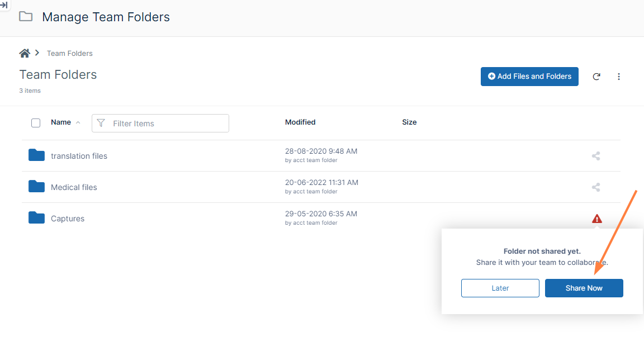Click the blue folder icon for translation files
644x351 pixels.
(x=36, y=155)
